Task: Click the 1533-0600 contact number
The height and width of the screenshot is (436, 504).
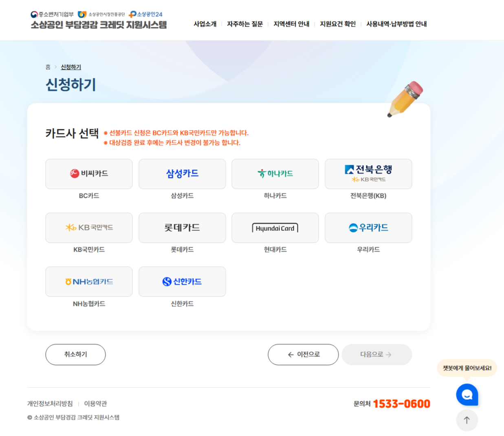Action: (401, 404)
